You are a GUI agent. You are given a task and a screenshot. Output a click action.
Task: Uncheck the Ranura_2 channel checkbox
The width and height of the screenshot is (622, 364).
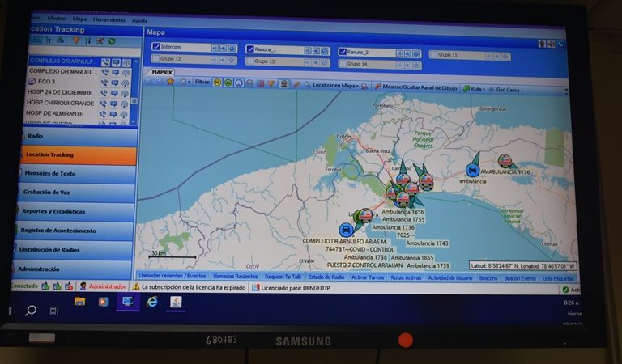click(343, 52)
